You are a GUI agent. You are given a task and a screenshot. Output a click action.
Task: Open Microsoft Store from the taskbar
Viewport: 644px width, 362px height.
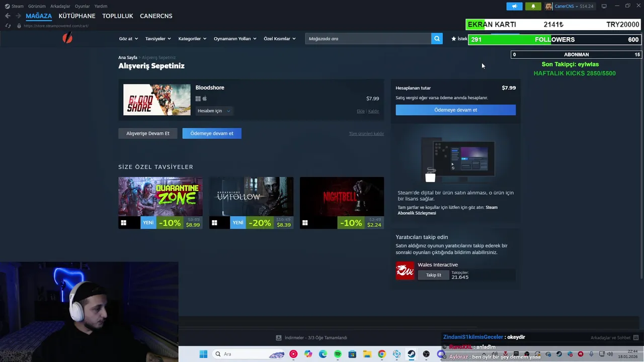[352, 354]
